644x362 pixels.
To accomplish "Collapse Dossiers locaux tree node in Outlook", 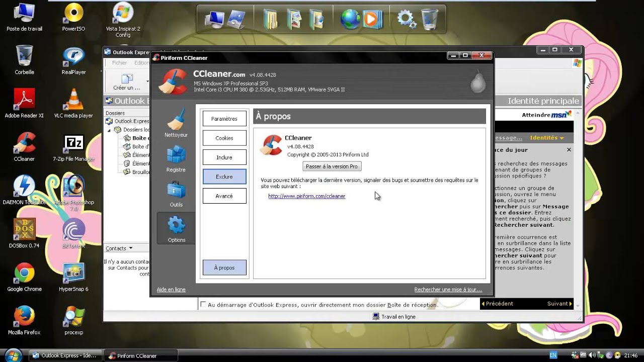I will (110, 130).
